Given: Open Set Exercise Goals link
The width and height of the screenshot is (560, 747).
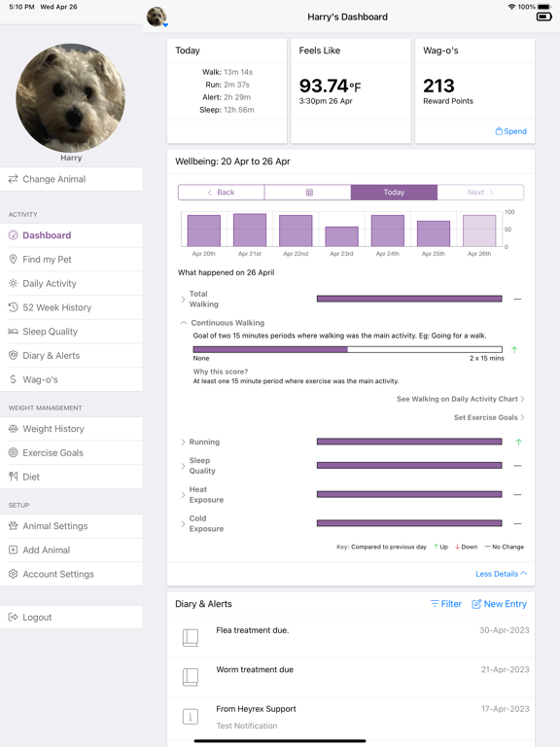Looking at the screenshot, I should [489, 417].
